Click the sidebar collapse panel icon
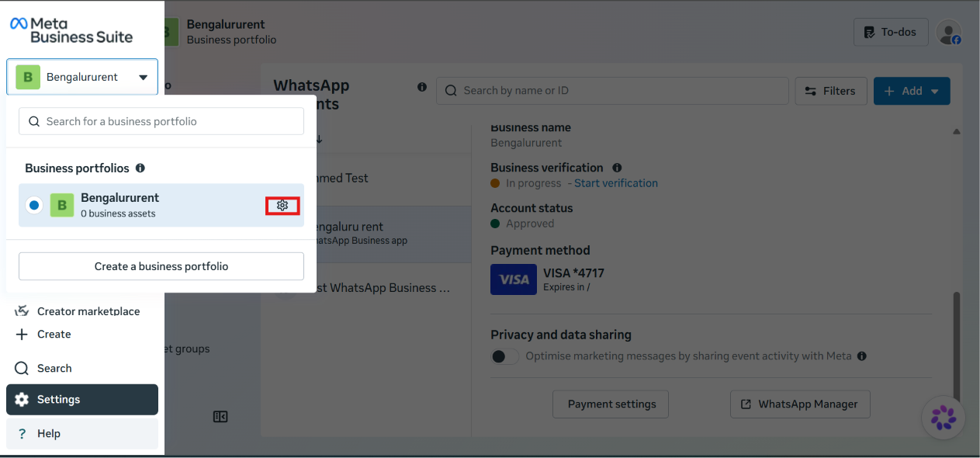This screenshot has height=458, width=980. [x=220, y=417]
